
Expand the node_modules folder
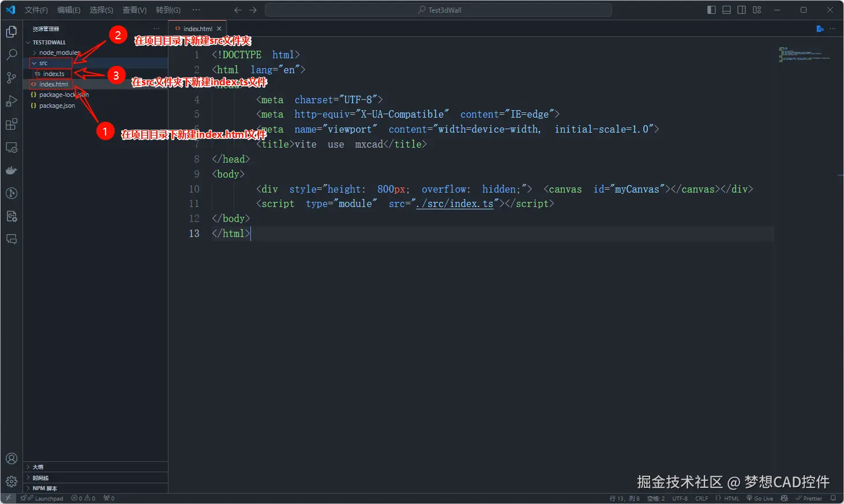(x=95, y=52)
